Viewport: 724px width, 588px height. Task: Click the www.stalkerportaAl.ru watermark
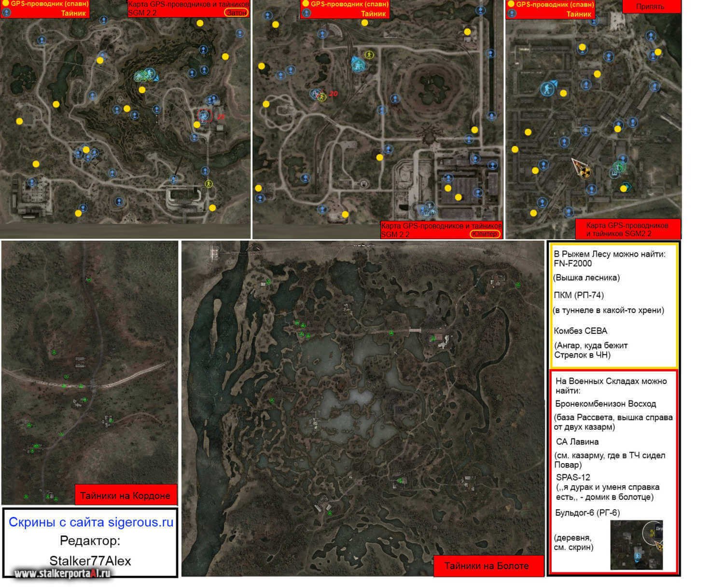[x=62, y=574]
